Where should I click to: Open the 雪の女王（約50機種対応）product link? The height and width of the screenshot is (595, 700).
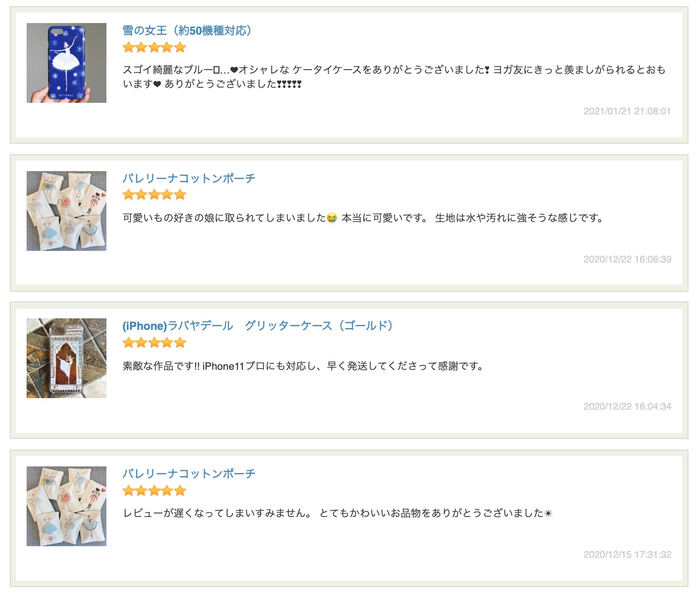pyautogui.click(x=187, y=31)
